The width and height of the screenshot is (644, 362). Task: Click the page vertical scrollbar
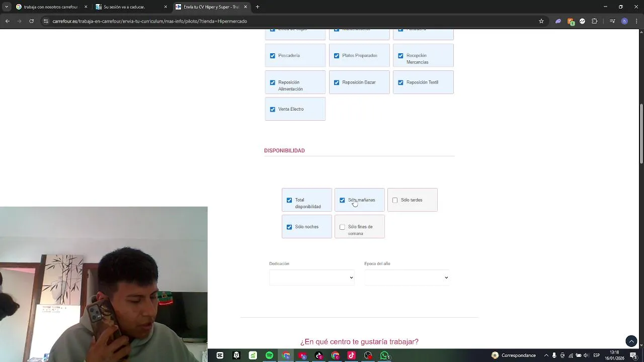(641, 133)
